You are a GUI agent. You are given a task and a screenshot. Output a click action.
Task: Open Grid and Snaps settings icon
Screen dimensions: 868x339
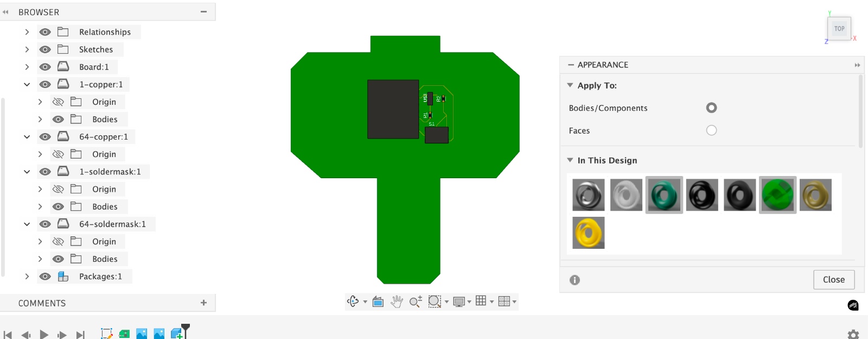[481, 301]
